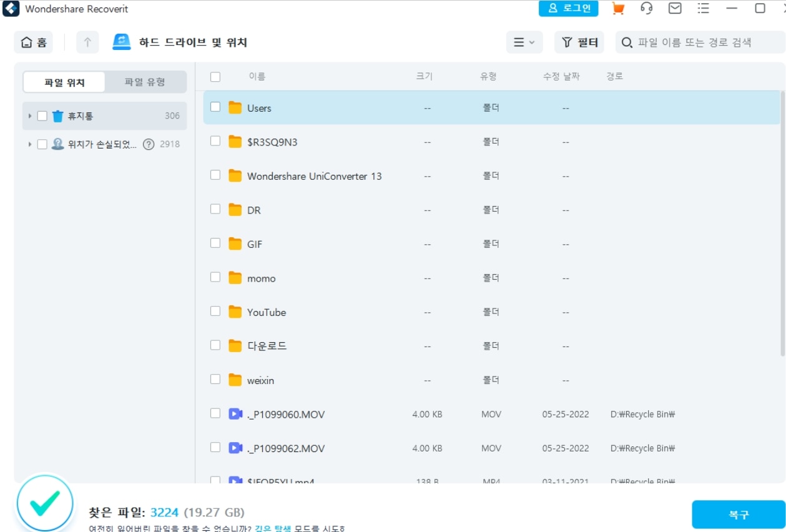Viewport: 786px width, 532px height.
Task: Open the customer support headset icon
Action: pyautogui.click(x=647, y=9)
